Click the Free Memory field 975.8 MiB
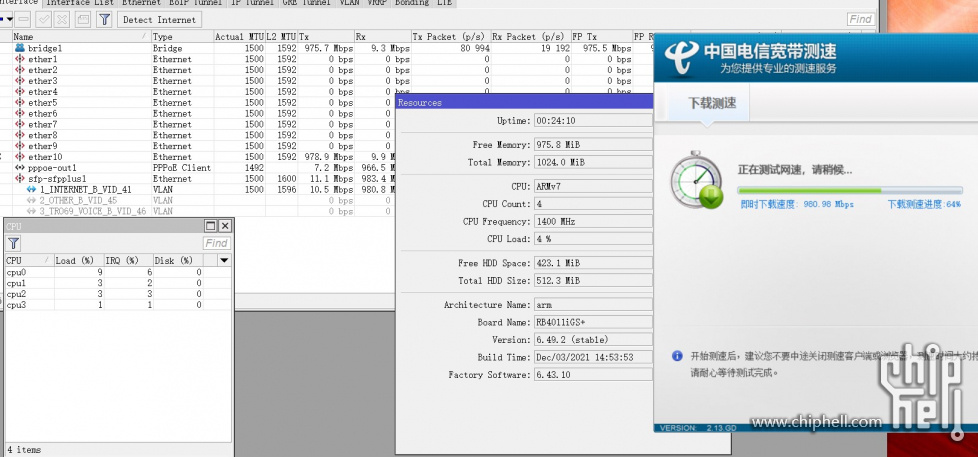Screen dimensions: 978x457 click(592, 145)
